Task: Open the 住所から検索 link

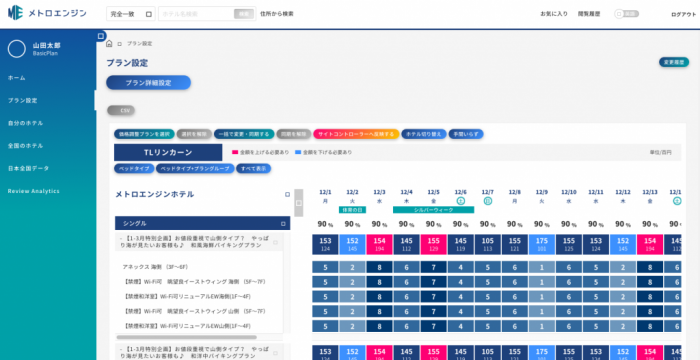Action: click(x=277, y=14)
